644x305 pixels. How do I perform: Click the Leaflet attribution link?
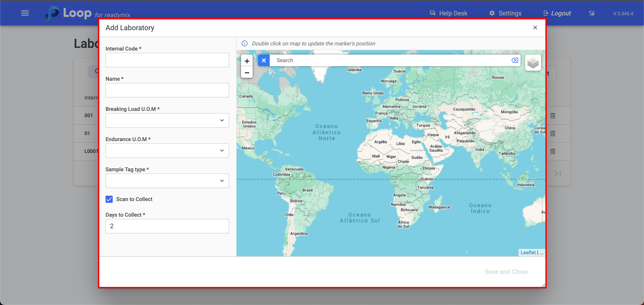pyautogui.click(x=528, y=252)
